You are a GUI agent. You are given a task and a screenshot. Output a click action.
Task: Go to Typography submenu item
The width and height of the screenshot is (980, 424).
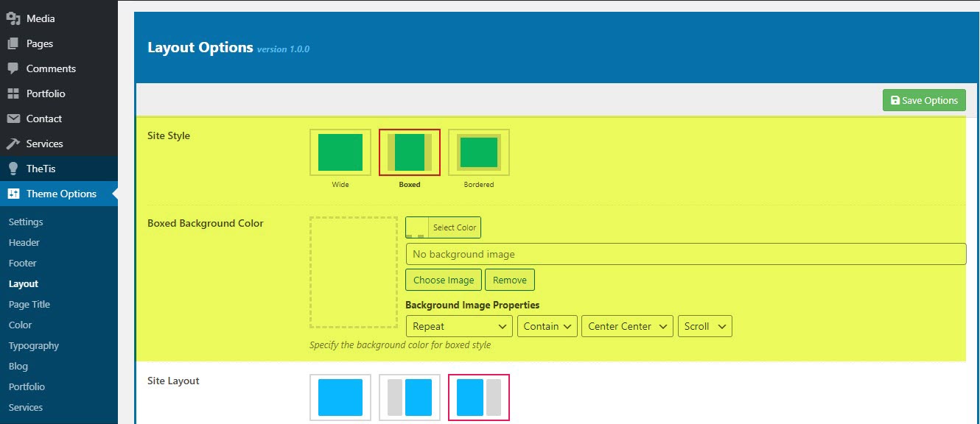[x=34, y=345]
